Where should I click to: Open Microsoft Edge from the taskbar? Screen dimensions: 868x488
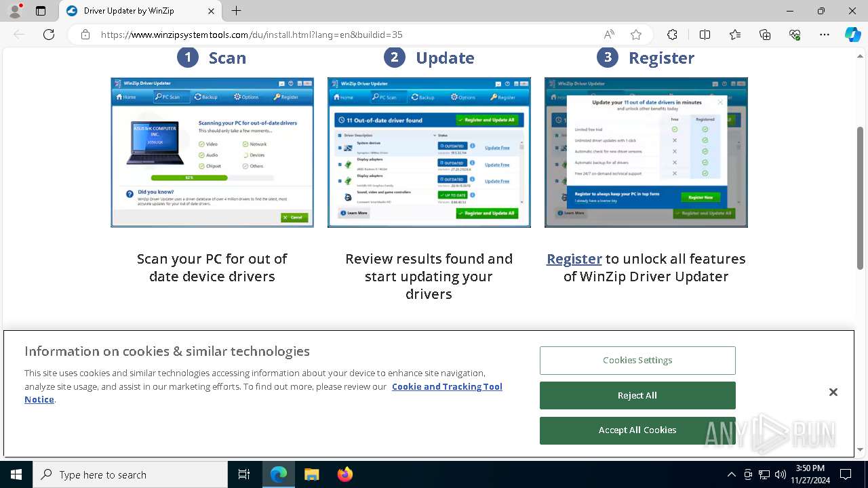[279, 474]
